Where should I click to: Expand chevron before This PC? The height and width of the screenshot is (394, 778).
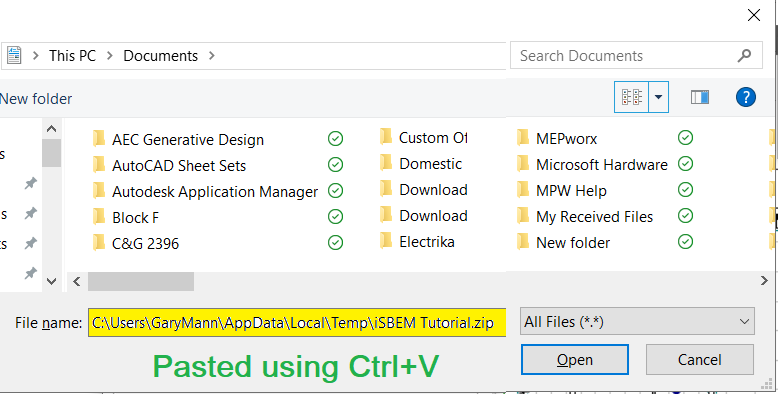(x=35, y=56)
